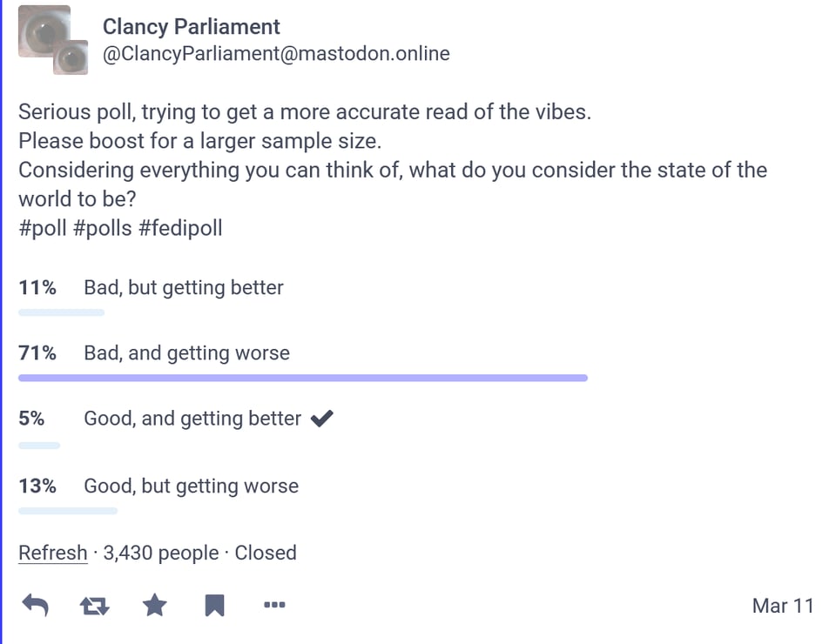Viewport: 836px width, 644px height.
Task: Select the checkmark on your voted option
Action: click(x=321, y=418)
